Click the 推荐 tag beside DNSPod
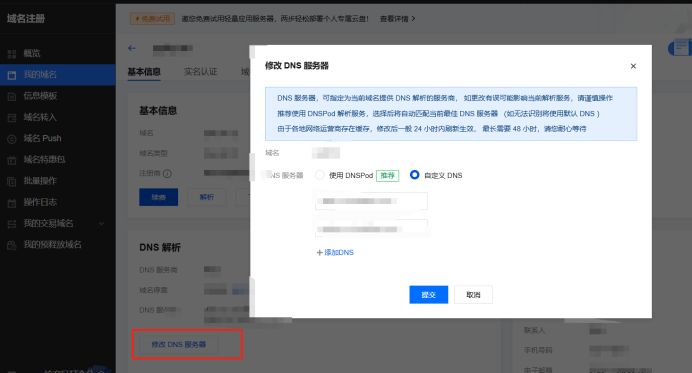The width and height of the screenshot is (692, 373). click(x=387, y=176)
